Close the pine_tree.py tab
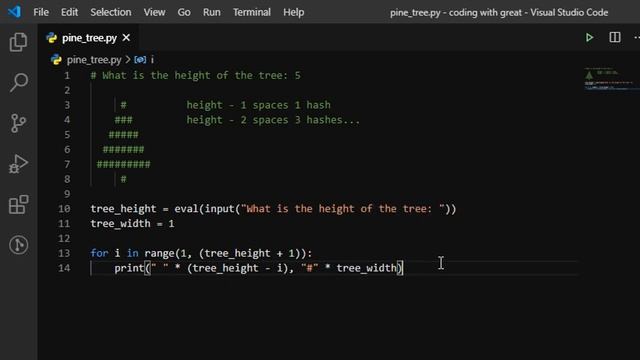Image resolution: width=640 pixels, height=360 pixels. click(127, 38)
